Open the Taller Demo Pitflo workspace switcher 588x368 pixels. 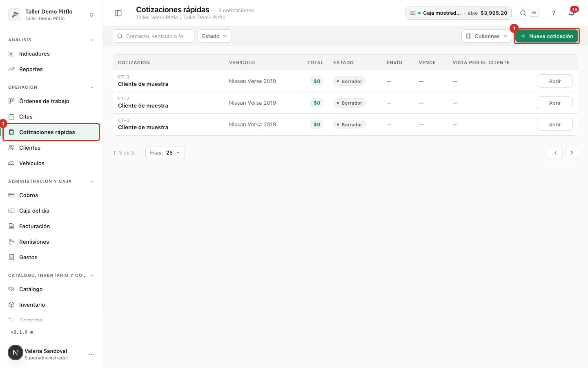point(51,15)
